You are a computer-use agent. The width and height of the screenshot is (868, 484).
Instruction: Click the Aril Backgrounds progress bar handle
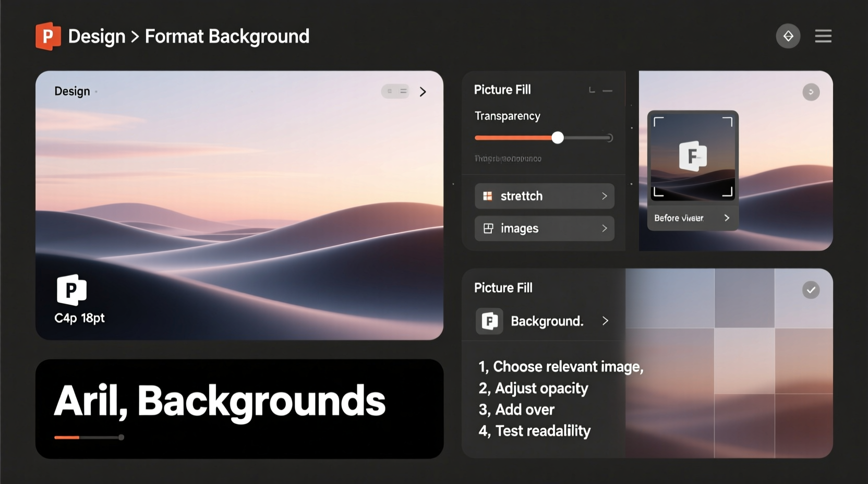tap(121, 438)
